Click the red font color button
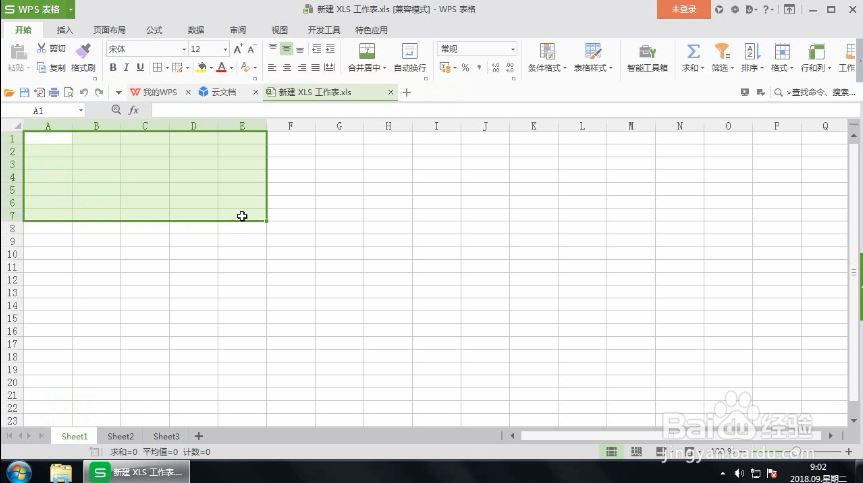The width and height of the screenshot is (863, 483). coord(221,67)
